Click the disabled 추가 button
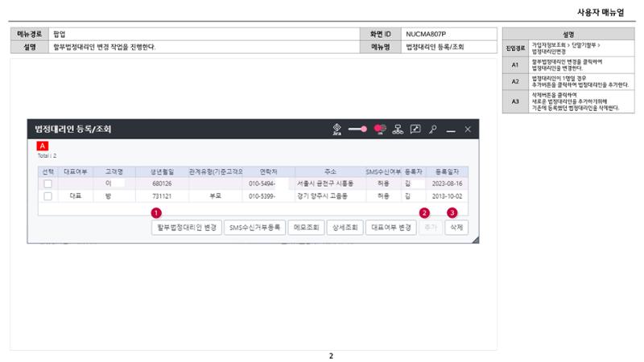The height and width of the screenshot is (362, 644). tap(431, 228)
